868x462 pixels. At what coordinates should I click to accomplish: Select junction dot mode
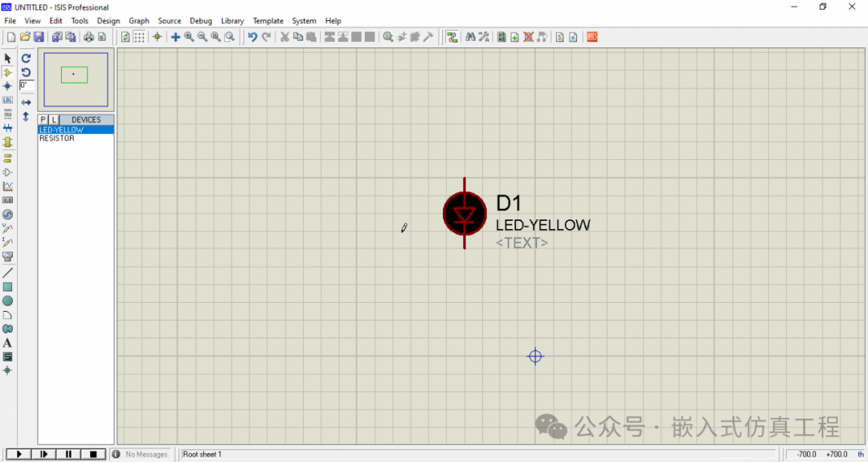(8, 86)
